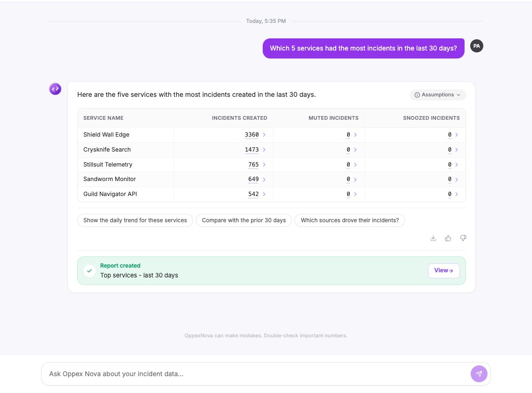Viewport: 532px width, 393px height.
Task: View the created Top services report
Action: 443,270
